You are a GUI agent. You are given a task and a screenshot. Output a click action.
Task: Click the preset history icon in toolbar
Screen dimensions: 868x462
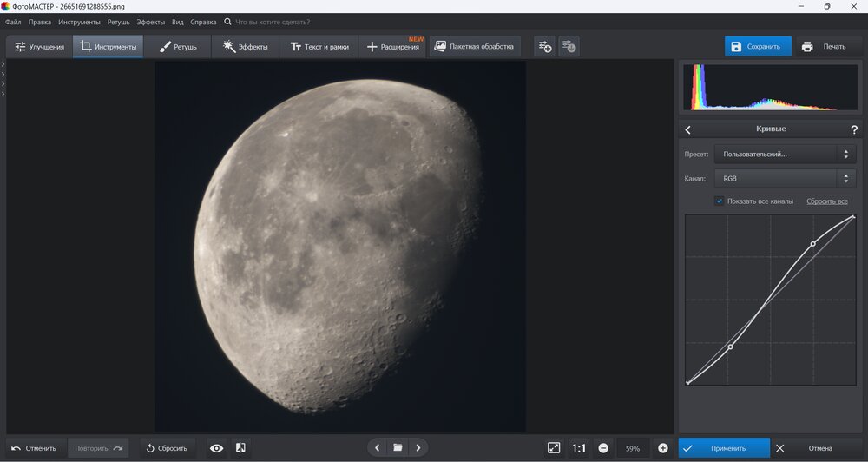tap(569, 46)
